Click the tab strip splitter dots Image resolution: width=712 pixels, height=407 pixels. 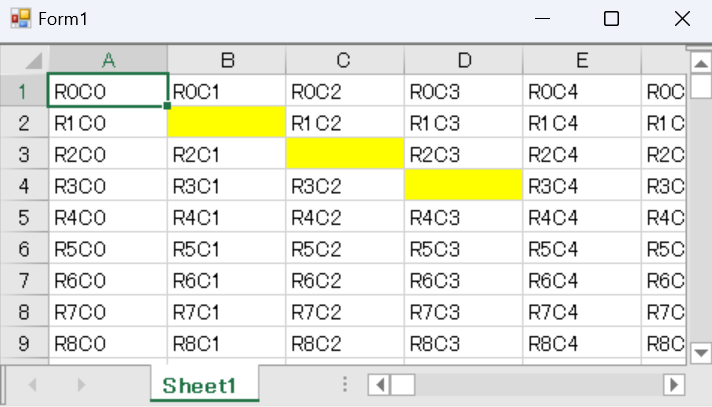click(x=345, y=384)
